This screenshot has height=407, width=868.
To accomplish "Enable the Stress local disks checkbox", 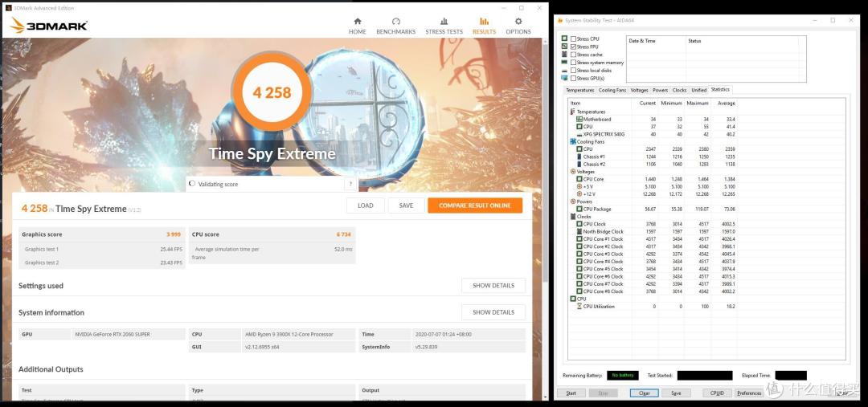I will click(x=573, y=70).
